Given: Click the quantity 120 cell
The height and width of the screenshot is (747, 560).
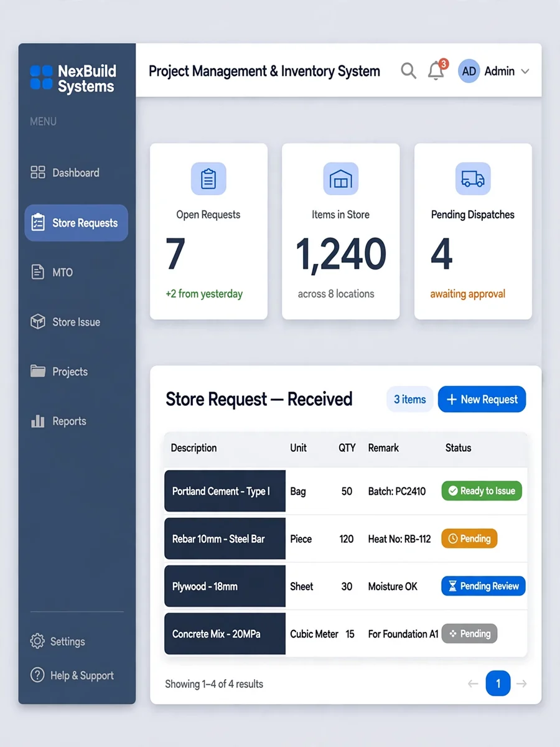Looking at the screenshot, I should [x=347, y=538].
